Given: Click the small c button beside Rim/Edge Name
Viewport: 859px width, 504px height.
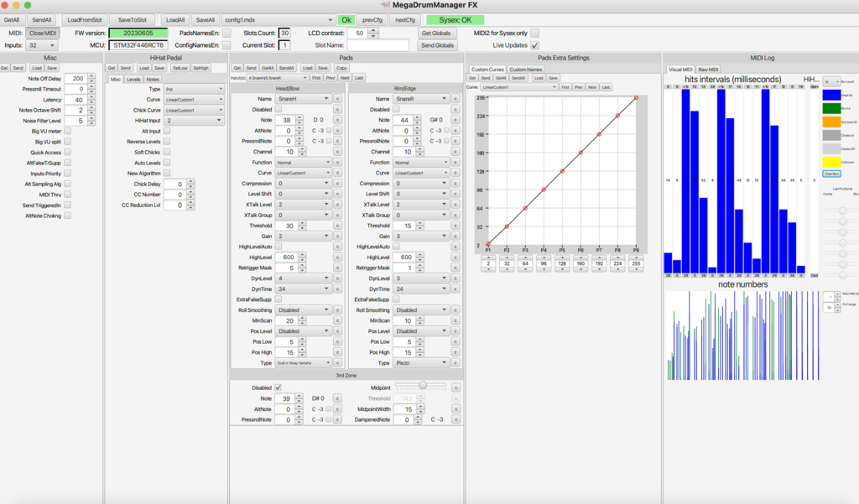Looking at the screenshot, I should [456, 99].
